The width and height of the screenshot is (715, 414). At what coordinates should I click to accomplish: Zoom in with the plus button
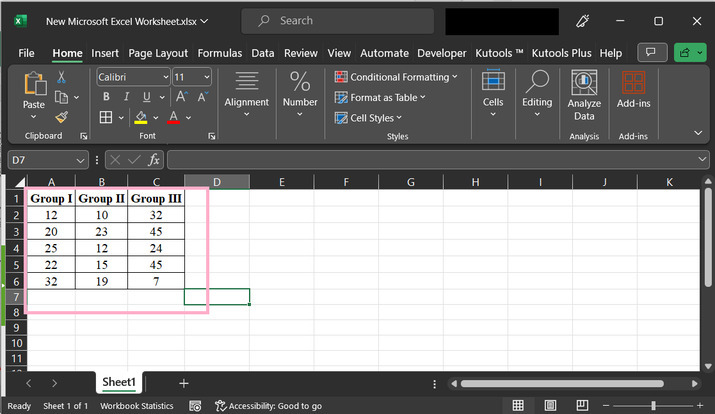point(700,405)
